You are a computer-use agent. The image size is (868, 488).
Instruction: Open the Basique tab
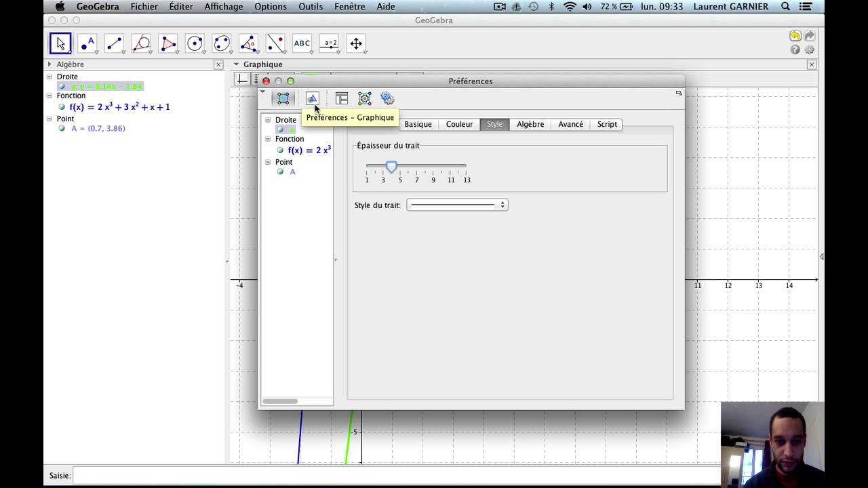pyautogui.click(x=418, y=124)
